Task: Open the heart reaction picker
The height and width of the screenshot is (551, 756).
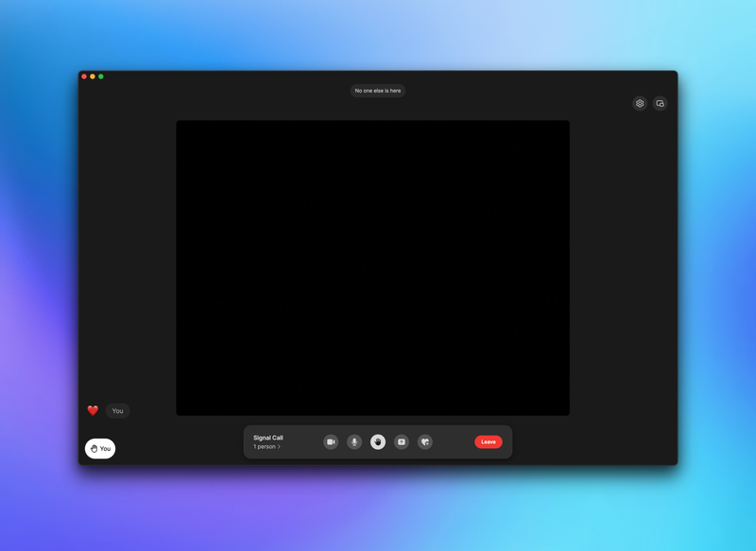Action: click(x=425, y=441)
